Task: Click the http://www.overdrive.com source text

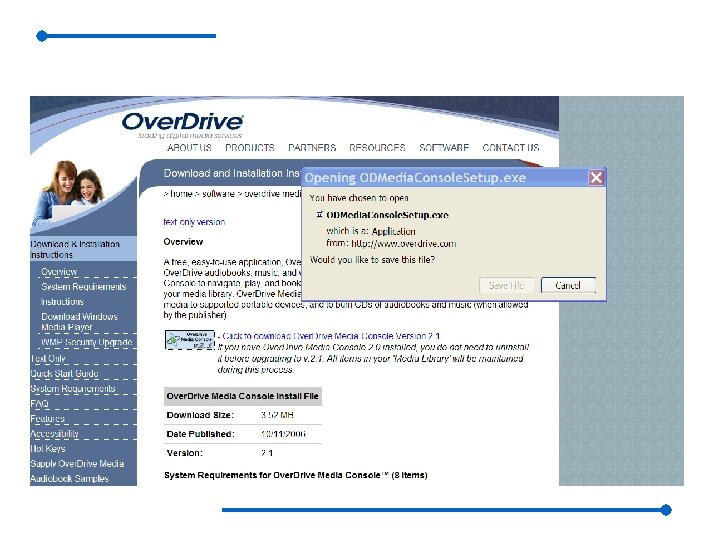Action: click(x=404, y=243)
